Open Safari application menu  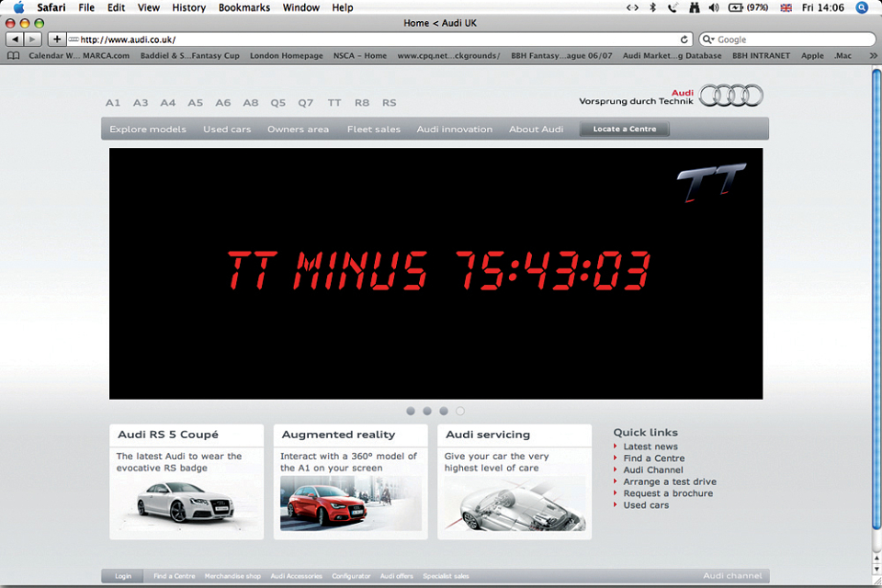click(51, 7)
